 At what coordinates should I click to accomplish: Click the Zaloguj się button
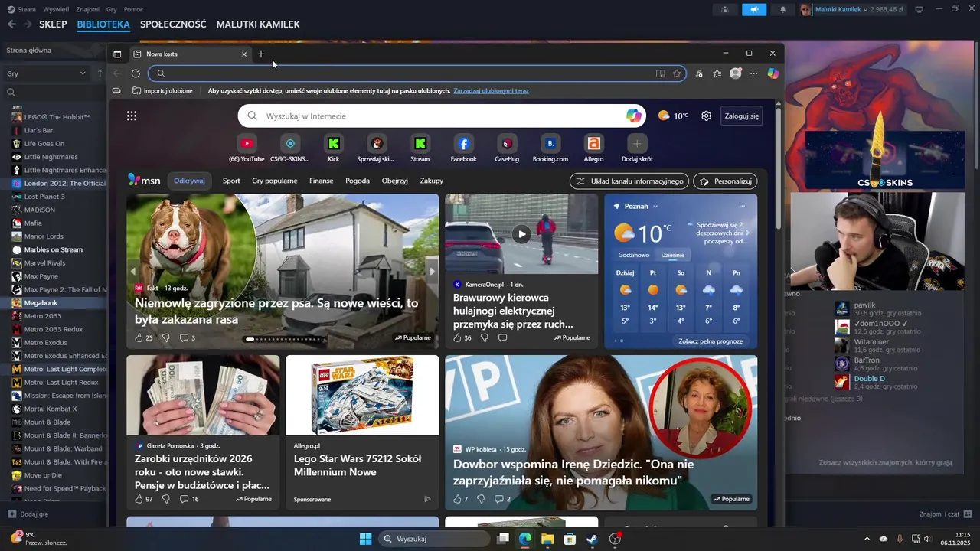[741, 116]
